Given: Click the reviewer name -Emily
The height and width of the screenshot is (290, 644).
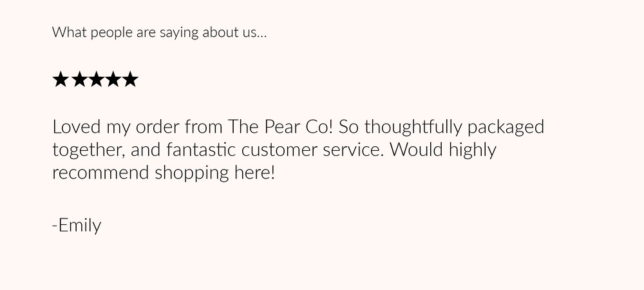Looking at the screenshot, I should pos(77,226).
